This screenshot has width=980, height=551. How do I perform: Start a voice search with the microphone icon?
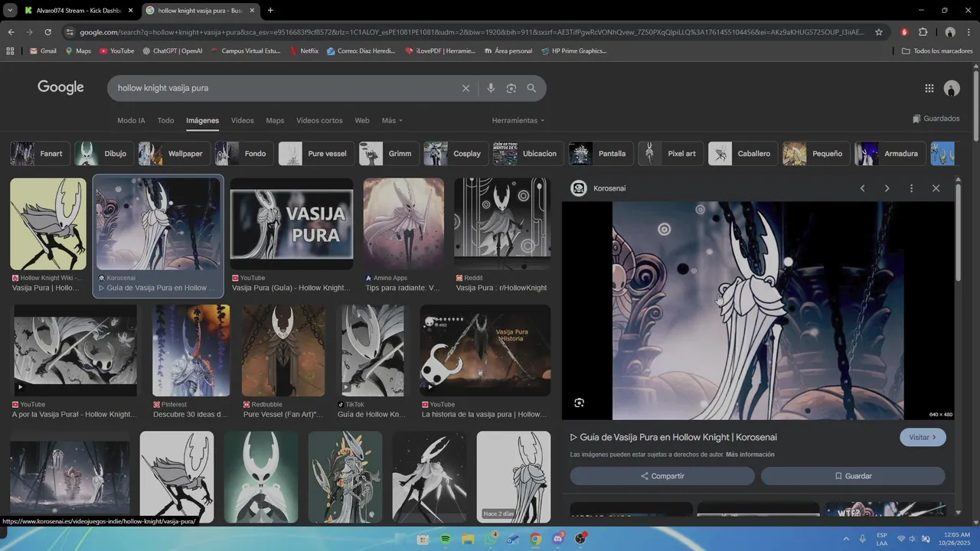click(x=491, y=88)
